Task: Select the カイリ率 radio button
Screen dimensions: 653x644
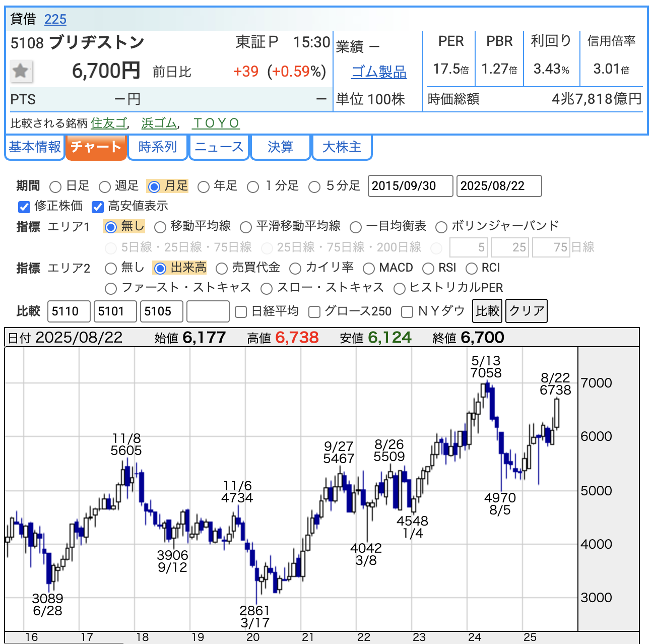Action: [x=295, y=269]
